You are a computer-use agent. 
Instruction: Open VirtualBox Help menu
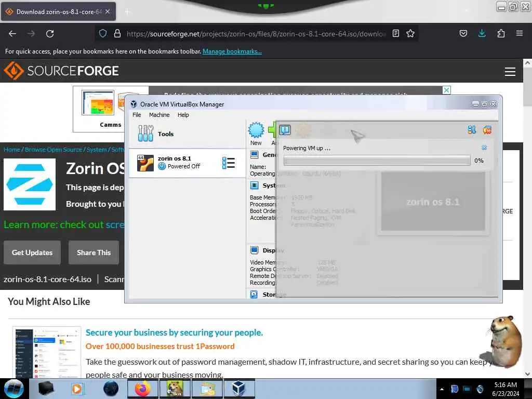[183, 115]
